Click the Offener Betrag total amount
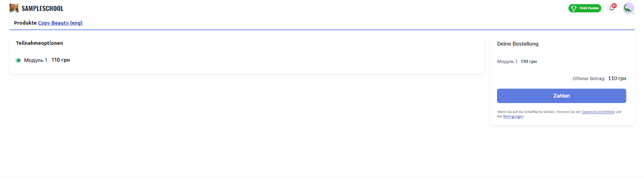This screenshot has width=644, height=178. coord(617,79)
